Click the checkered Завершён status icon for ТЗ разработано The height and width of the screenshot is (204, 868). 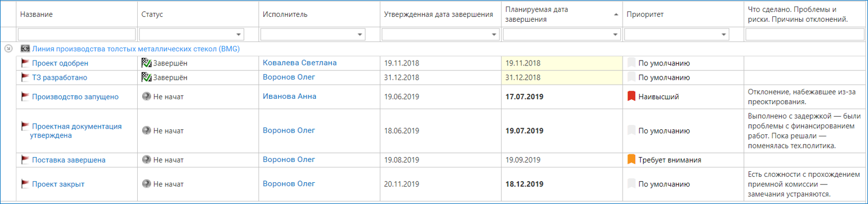[x=146, y=77]
